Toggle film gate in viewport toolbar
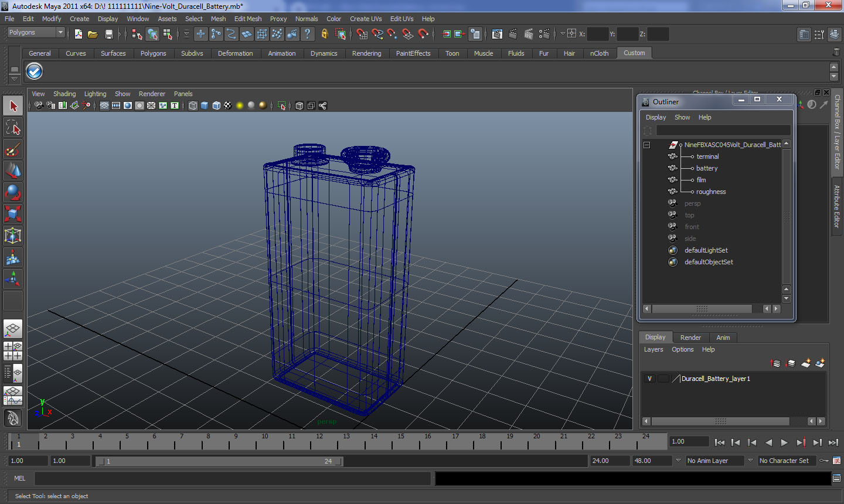This screenshot has width=844, height=504. 115,105
